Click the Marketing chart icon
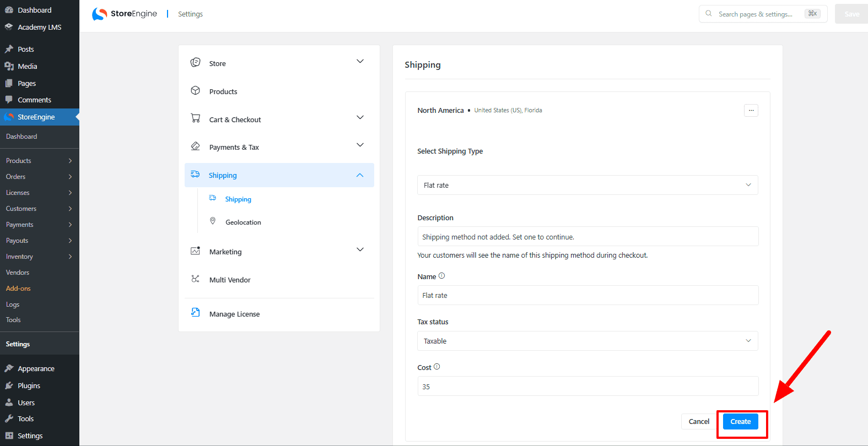Image resolution: width=868 pixels, height=446 pixels. [195, 251]
